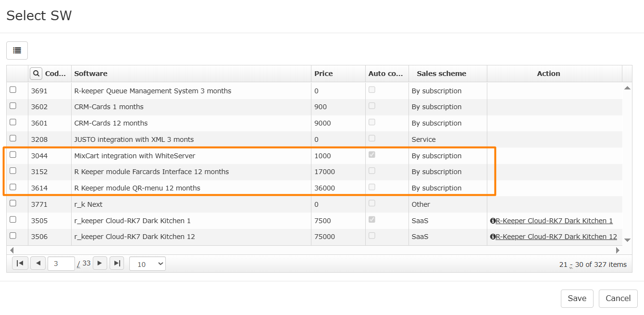This screenshot has width=644, height=315.
Task: Go to previous page arrow
Action: 38,263
